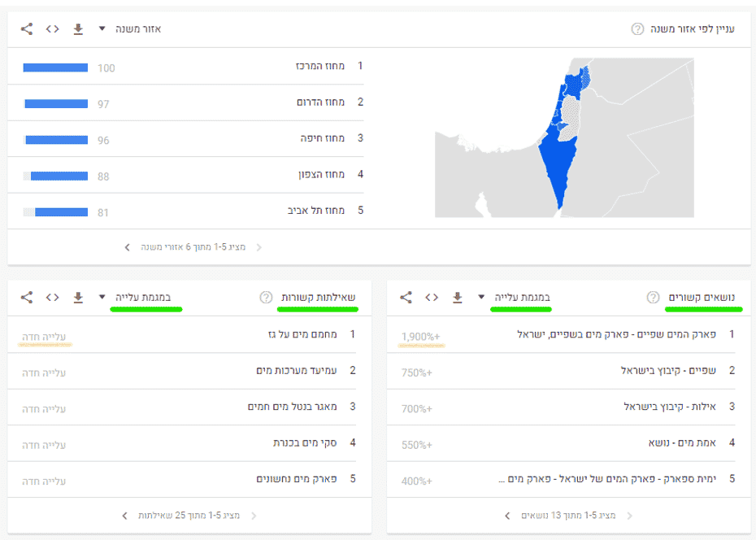Screen dimensions: 756x540
Task: Download subregion interest data as CSV
Action: click(78, 29)
